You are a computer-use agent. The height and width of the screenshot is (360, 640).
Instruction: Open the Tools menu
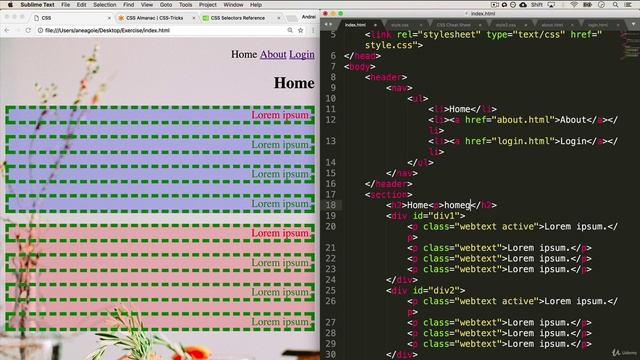tap(185, 5)
